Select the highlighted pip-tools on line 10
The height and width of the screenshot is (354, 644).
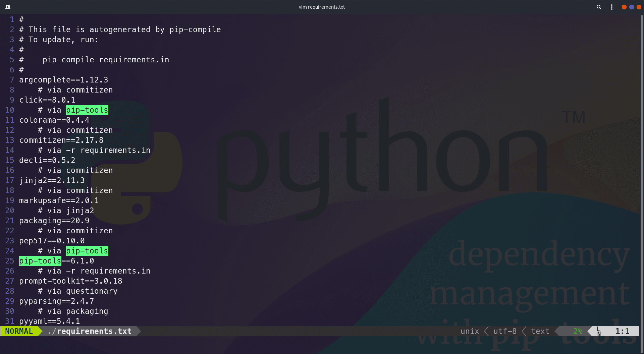pos(87,110)
